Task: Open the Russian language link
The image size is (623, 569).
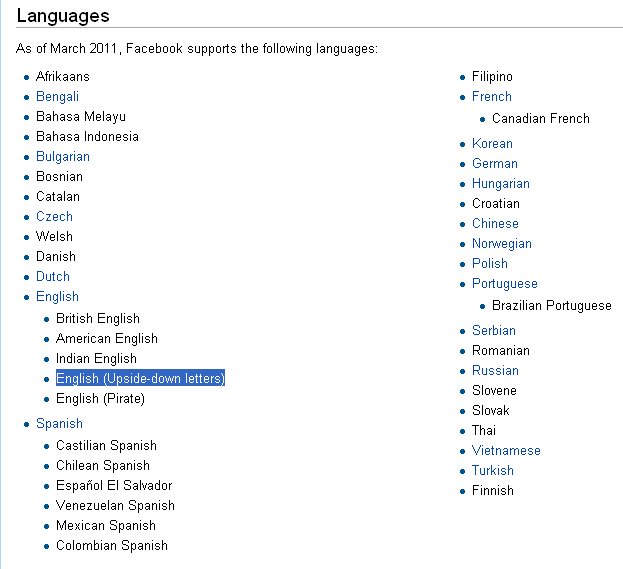Action: tap(495, 371)
